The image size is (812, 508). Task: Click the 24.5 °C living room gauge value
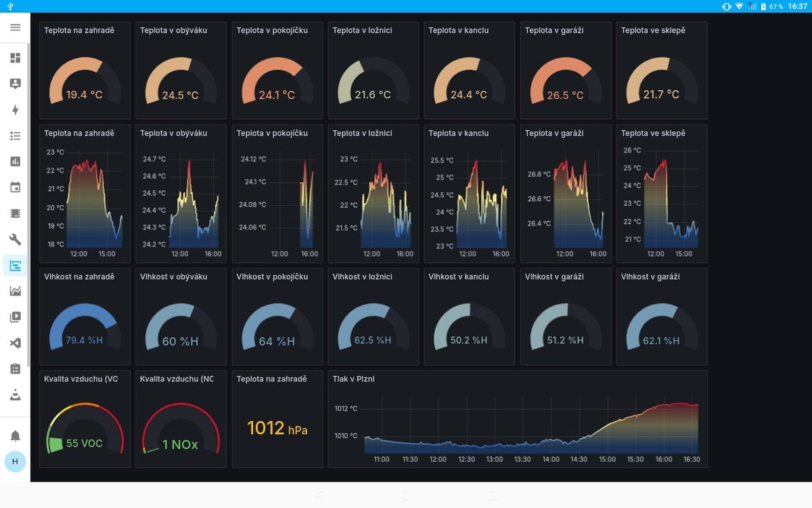pos(180,96)
